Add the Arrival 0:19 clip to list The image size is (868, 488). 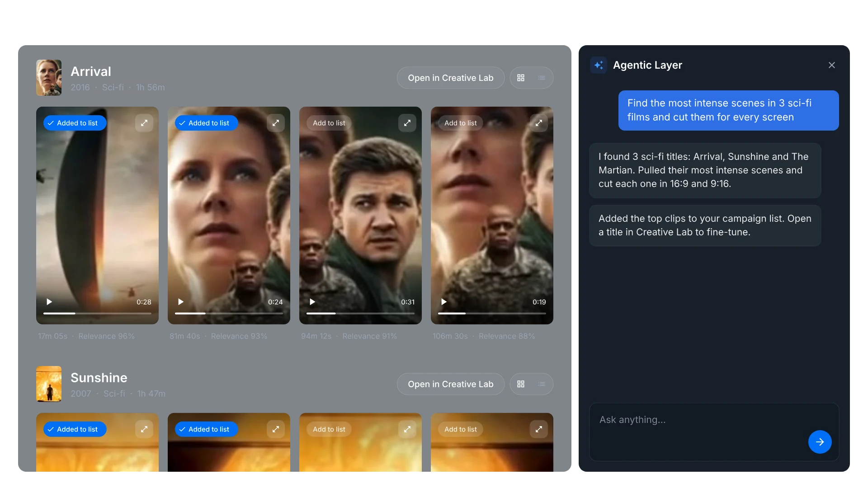pos(461,123)
